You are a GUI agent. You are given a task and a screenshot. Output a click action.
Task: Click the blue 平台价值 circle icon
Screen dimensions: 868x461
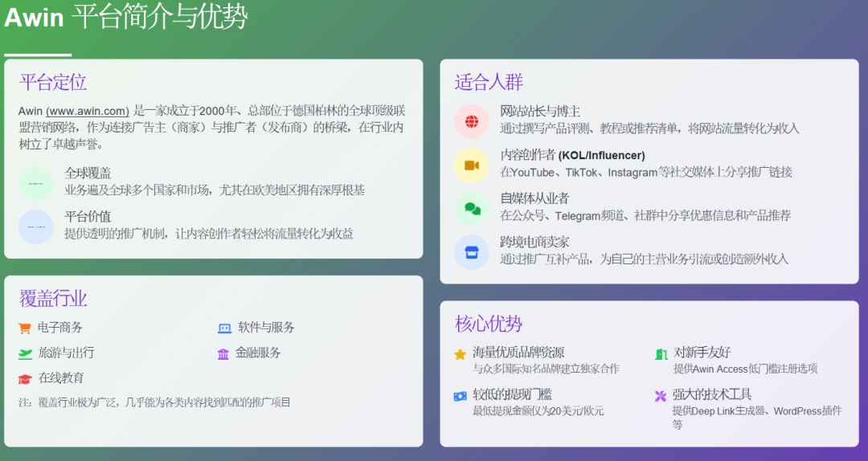click(x=35, y=227)
